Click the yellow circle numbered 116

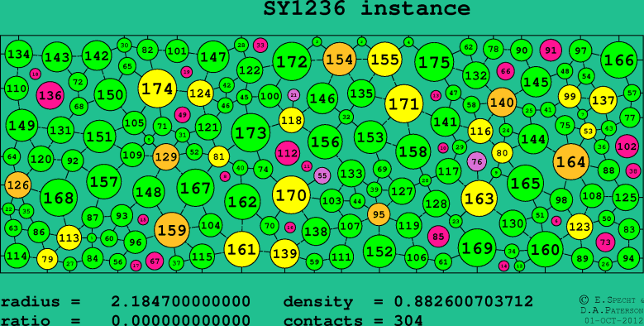[480, 131]
